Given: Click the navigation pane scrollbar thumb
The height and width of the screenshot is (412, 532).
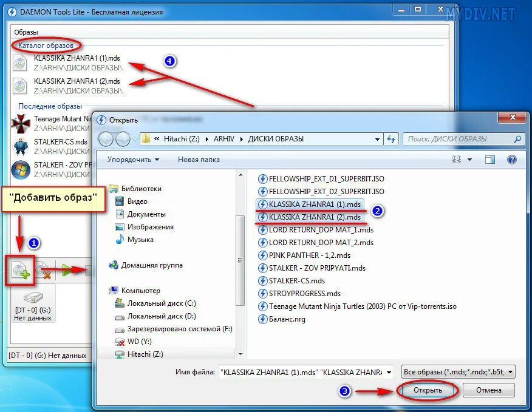Looking at the screenshot, I should [x=240, y=260].
